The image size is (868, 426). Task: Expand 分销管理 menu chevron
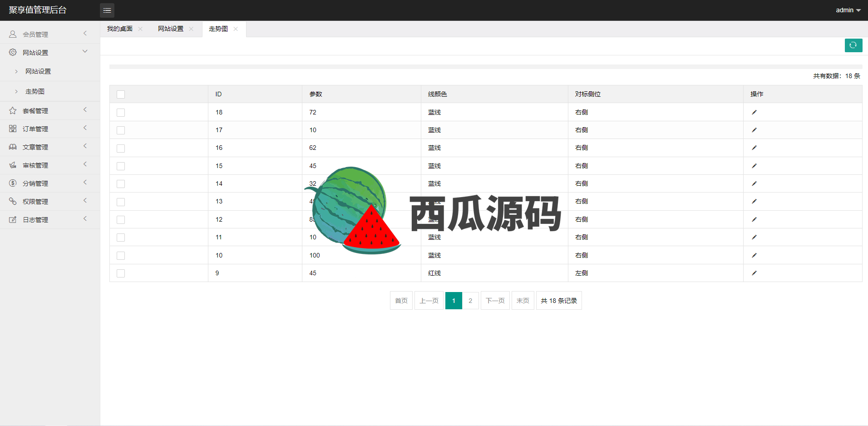tap(85, 182)
